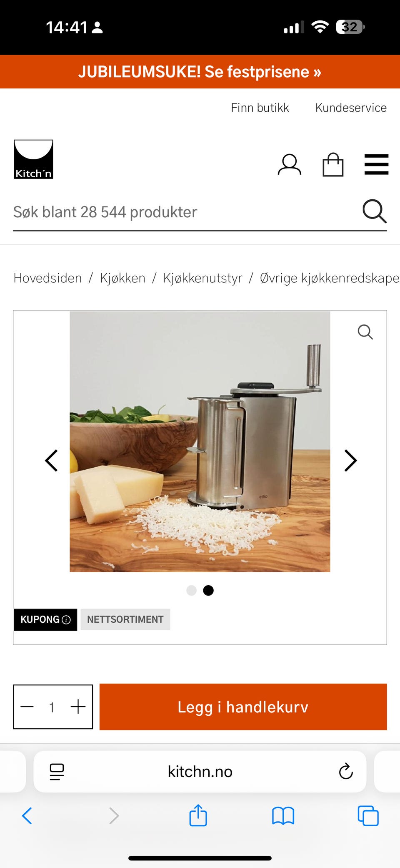Show previous product image

[51, 460]
